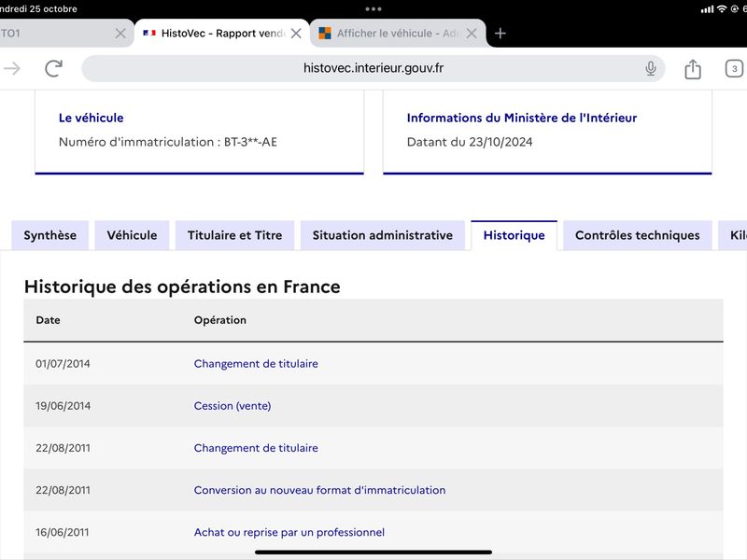Image resolution: width=747 pixels, height=560 pixels.
Task: Select the date 19/06/2014
Action: pos(63,406)
